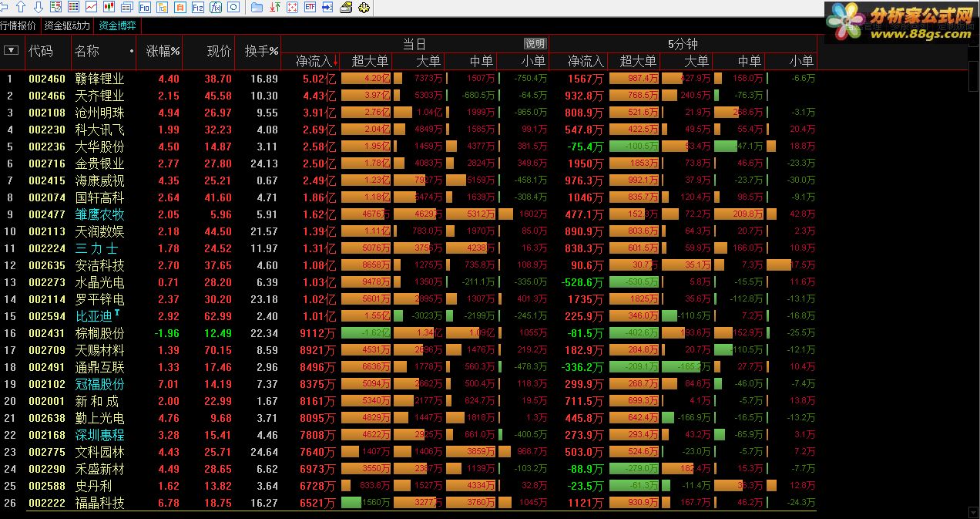Open the f(x) formula icon
980x519 pixels.
(x=216, y=7)
